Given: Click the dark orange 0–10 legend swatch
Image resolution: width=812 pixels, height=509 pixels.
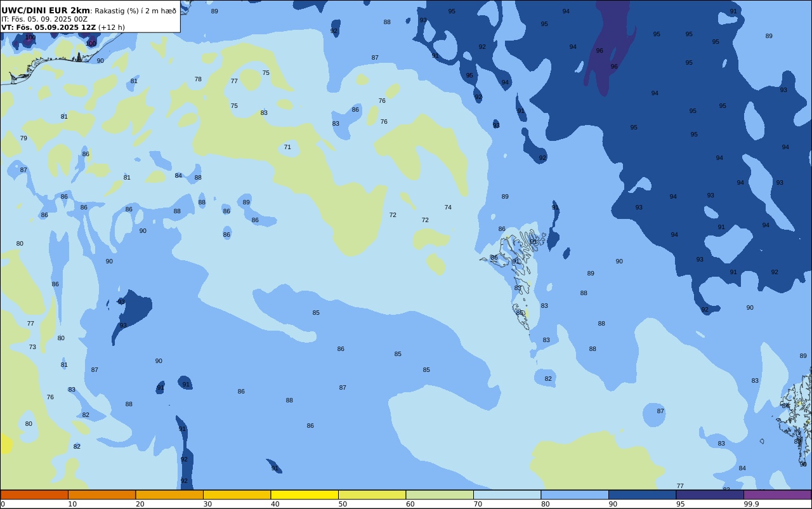Looking at the screenshot, I should pyautogui.click(x=34, y=494).
